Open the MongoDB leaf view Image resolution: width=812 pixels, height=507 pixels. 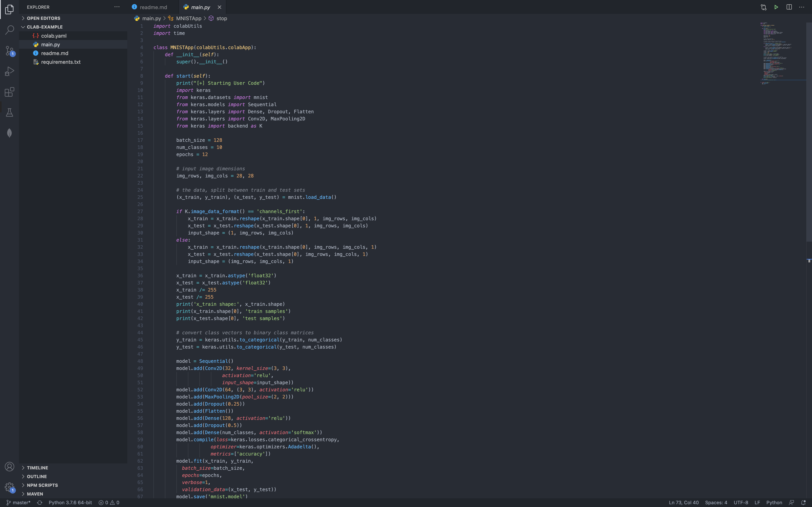point(9,133)
